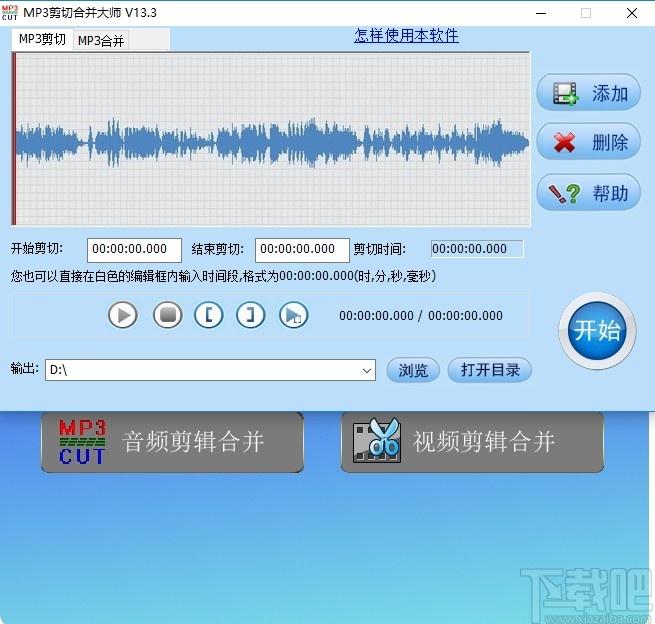This screenshot has width=655, height=624.
Task: Close the MP3剪切合并大师 window
Action: click(632, 13)
